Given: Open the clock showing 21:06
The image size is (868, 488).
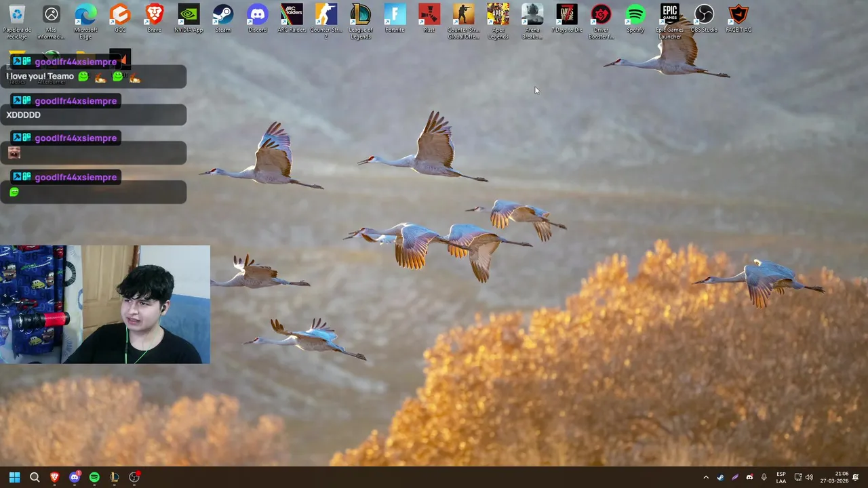Looking at the screenshot, I should 833,477.
